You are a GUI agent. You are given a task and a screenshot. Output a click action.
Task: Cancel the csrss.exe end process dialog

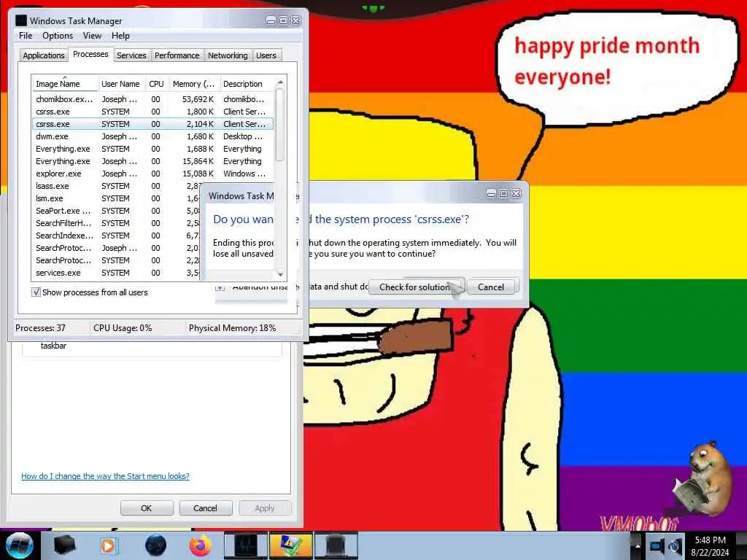pyautogui.click(x=491, y=287)
